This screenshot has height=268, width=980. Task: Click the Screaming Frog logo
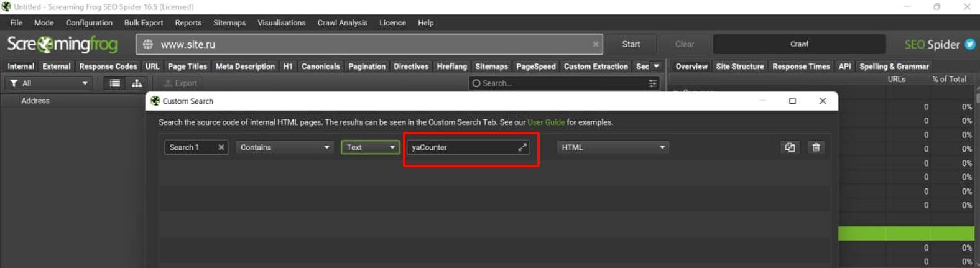click(62, 44)
